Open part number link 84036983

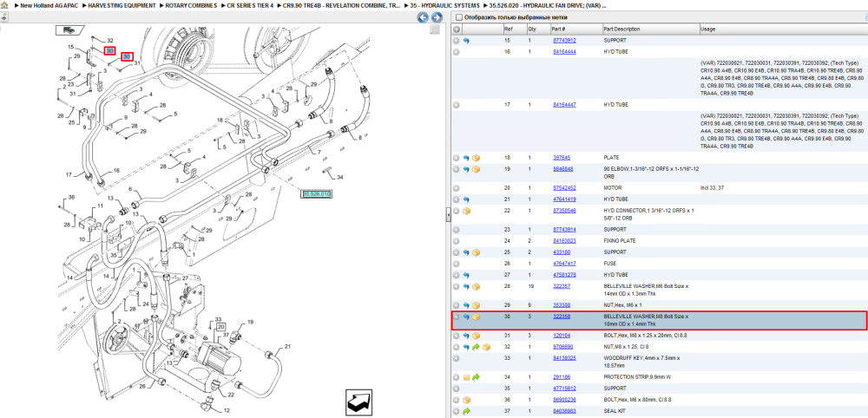pos(564,411)
